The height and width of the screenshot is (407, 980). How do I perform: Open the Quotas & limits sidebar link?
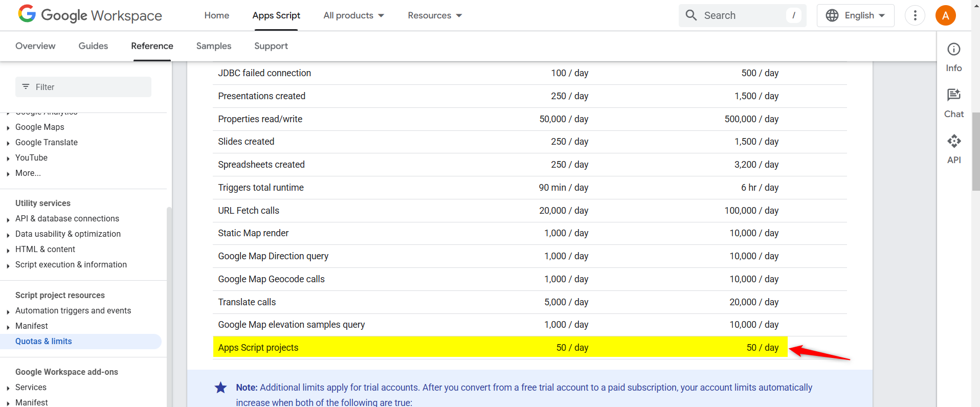point(43,341)
